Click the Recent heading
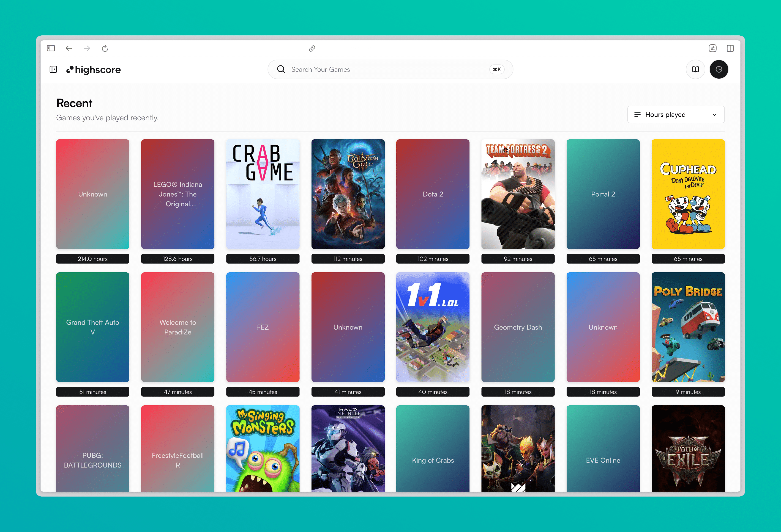The height and width of the screenshot is (532, 781). (74, 103)
